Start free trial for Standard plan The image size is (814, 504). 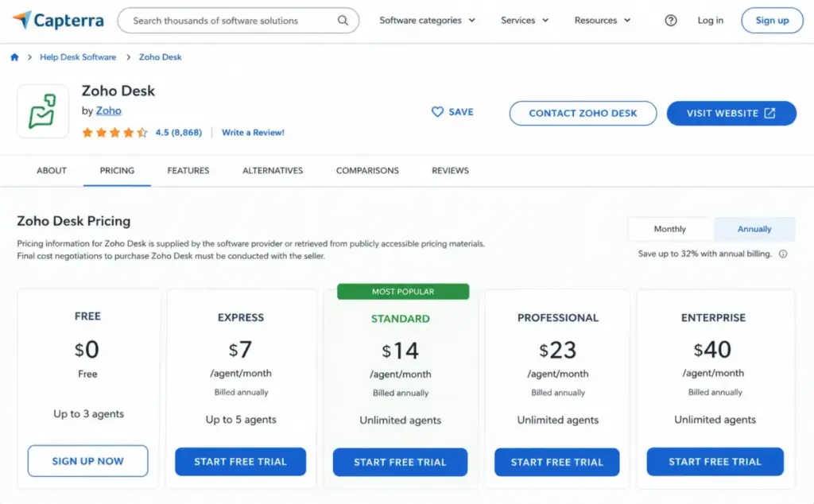pos(400,462)
